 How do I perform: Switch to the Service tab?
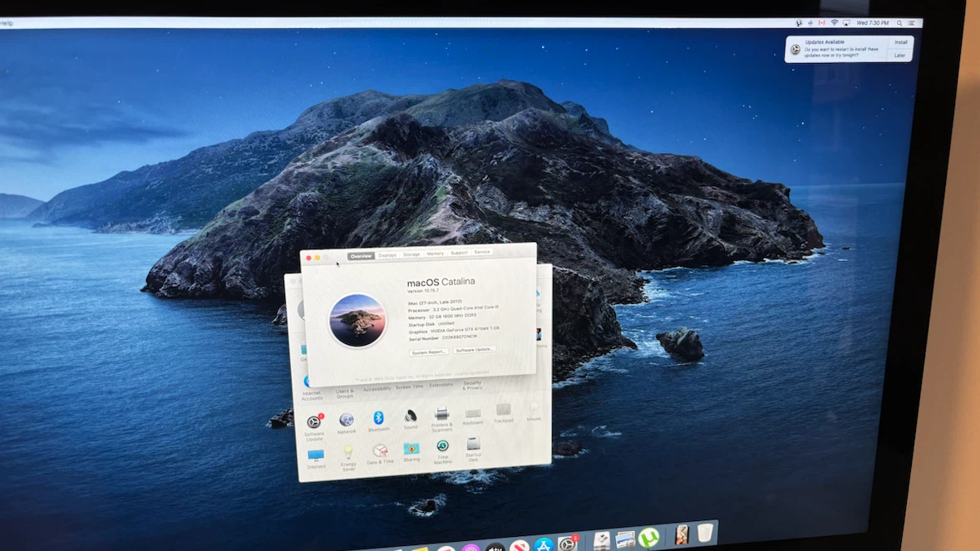click(x=482, y=252)
